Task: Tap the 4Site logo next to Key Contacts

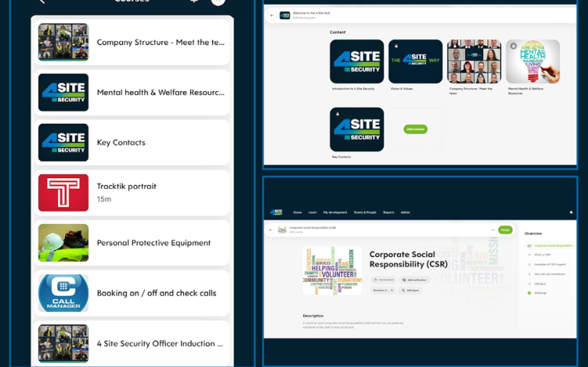Action: point(63,142)
